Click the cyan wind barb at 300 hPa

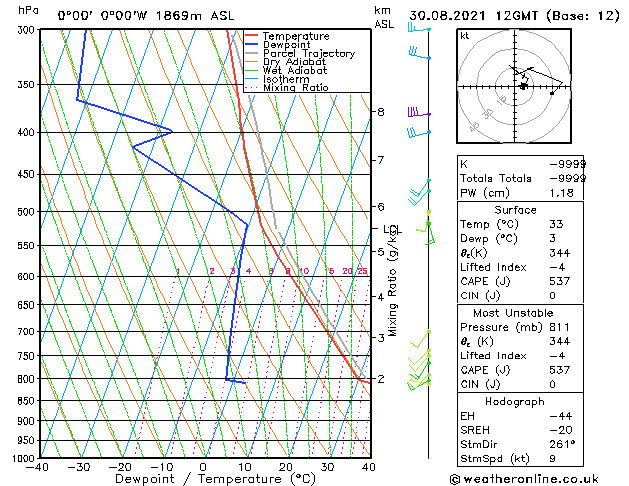pos(419,27)
